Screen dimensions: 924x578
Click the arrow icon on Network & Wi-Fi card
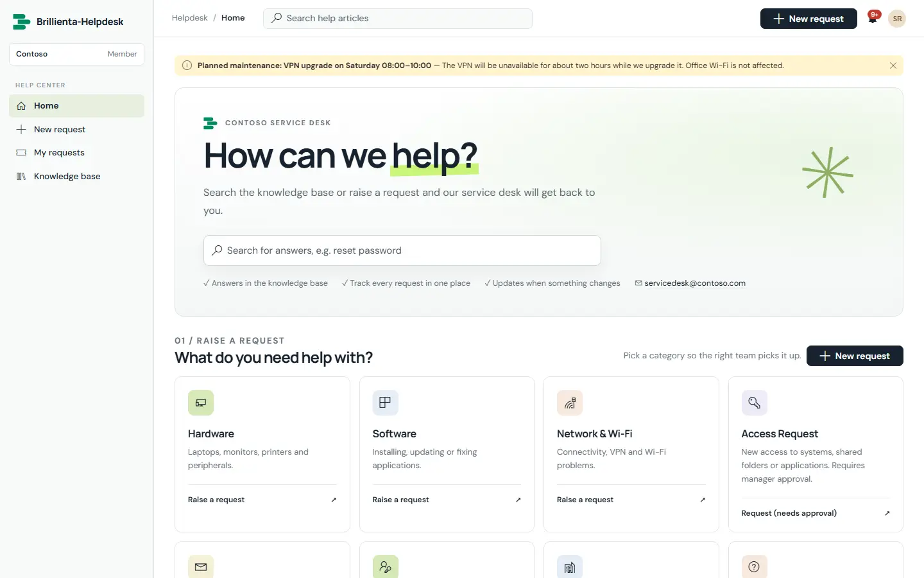(x=703, y=500)
